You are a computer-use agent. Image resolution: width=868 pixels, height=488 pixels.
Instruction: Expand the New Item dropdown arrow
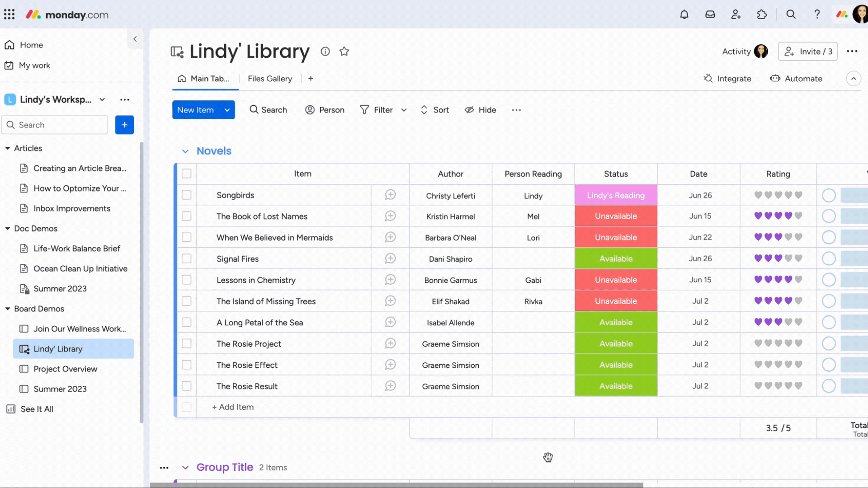(226, 110)
